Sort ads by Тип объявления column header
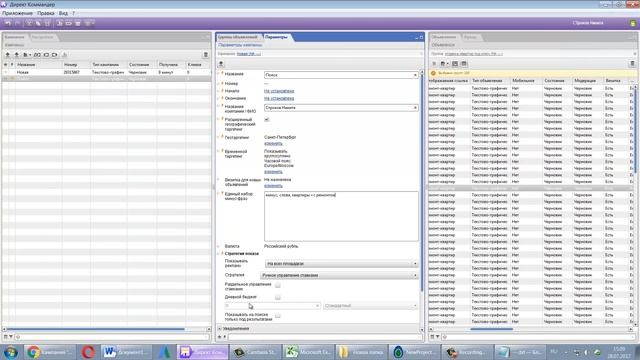This screenshot has height=360, width=640. coord(490,81)
